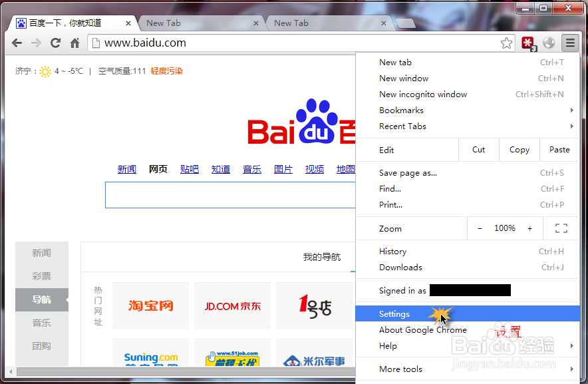Click the Baidu search input box
This screenshot has height=384, width=588.
[x=230, y=195]
